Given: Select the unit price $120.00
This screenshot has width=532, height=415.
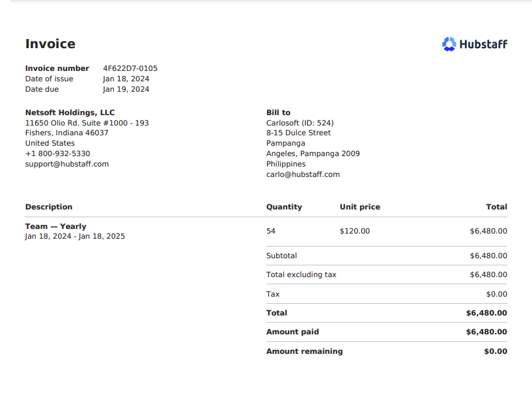Looking at the screenshot, I should pyautogui.click(x=355, y=231).
